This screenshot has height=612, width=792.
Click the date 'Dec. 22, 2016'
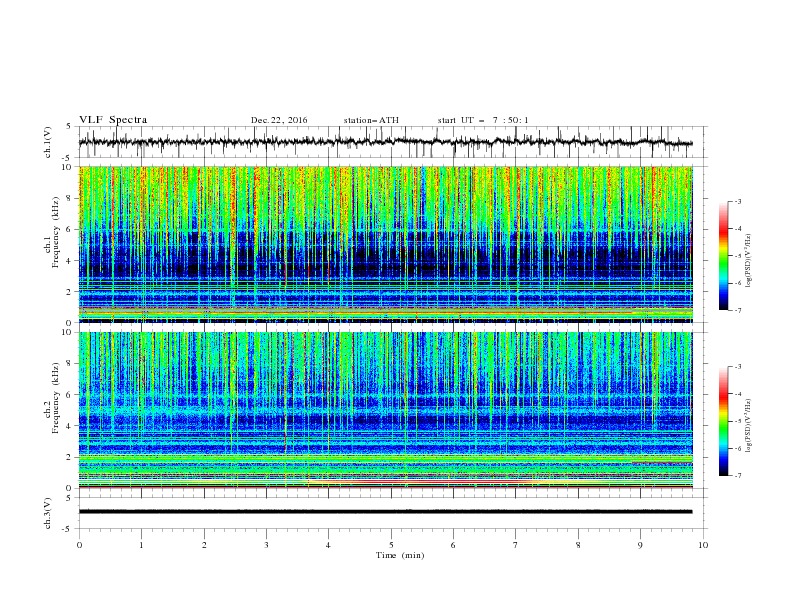pyautogui.click(x=279, y=120)
